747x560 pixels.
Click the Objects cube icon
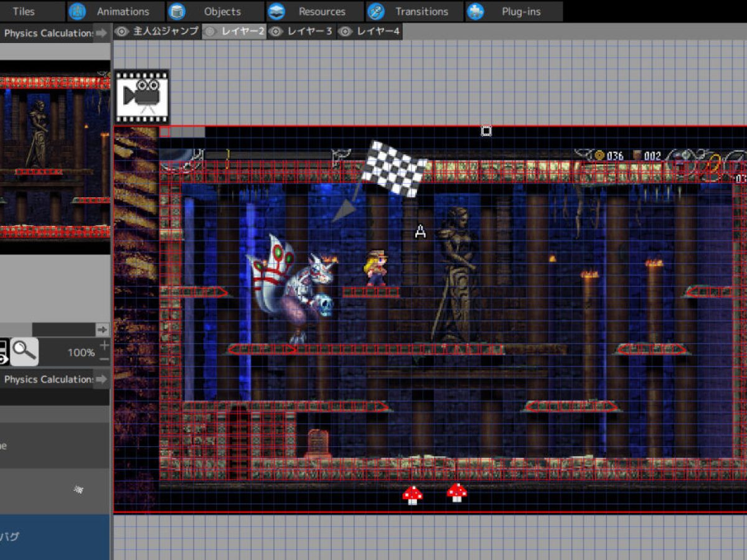click(177, 11)
